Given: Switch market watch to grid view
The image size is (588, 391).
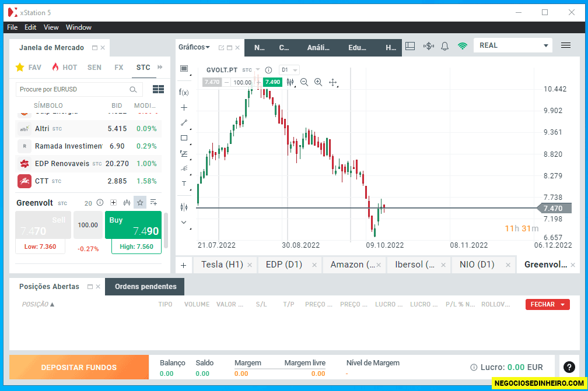Looking at the screenshot, I should pos(158,89).
